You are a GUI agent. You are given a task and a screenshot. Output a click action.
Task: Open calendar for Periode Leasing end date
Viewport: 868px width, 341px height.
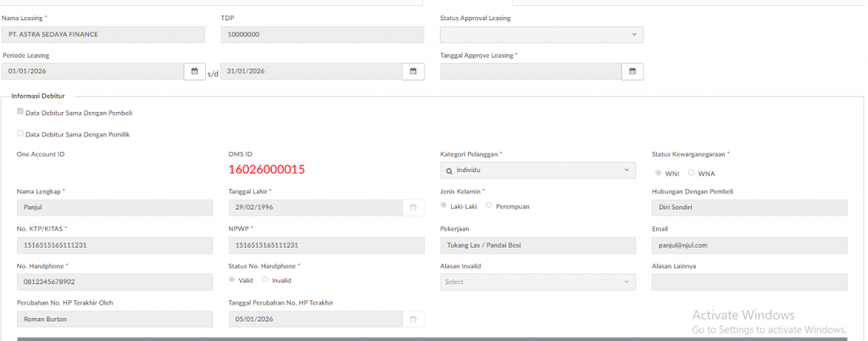[413, 71]
